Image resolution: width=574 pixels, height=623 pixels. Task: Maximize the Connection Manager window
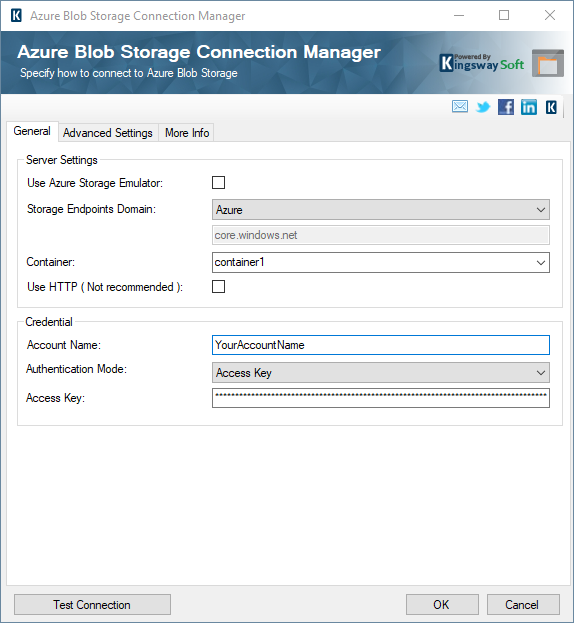(x=504, y=15)
